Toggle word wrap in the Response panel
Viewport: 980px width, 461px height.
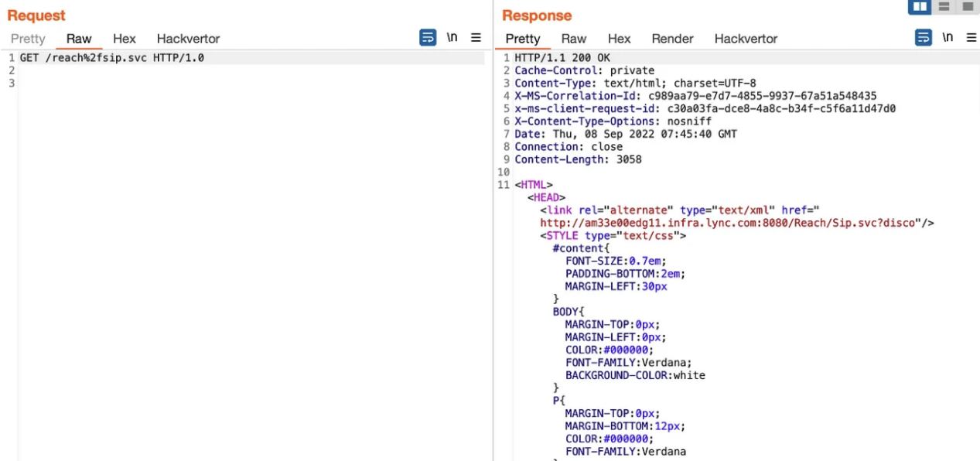click(x=923, y=38)
